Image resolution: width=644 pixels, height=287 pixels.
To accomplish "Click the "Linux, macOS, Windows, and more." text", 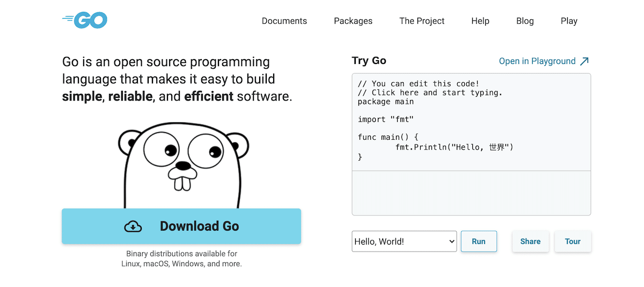I will coord(181,264).
